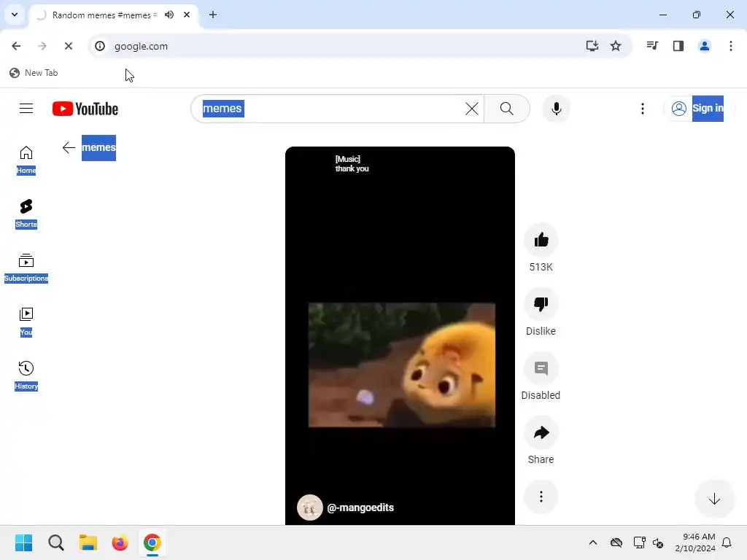
Task: Open Shorts in the sidebar
Action: coord(26,214)
